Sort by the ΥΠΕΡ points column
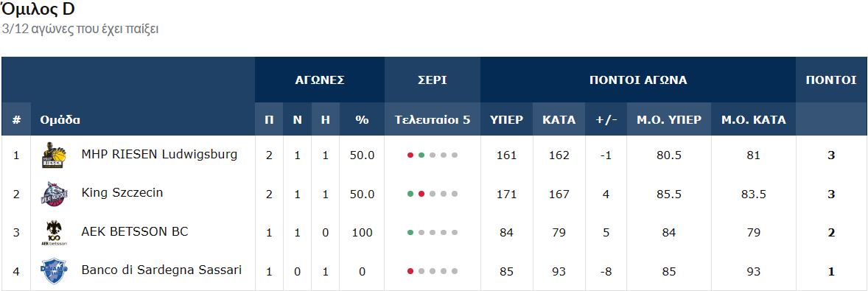The image size is (868, 291). tap(506, 119)
